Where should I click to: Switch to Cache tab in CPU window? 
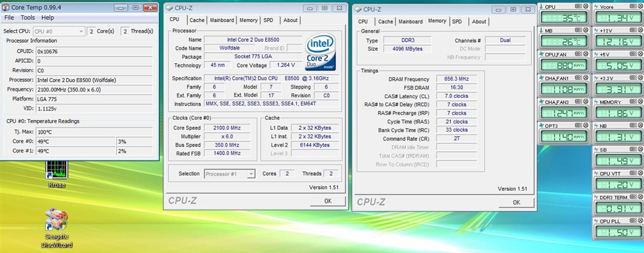tap(197, 20)
